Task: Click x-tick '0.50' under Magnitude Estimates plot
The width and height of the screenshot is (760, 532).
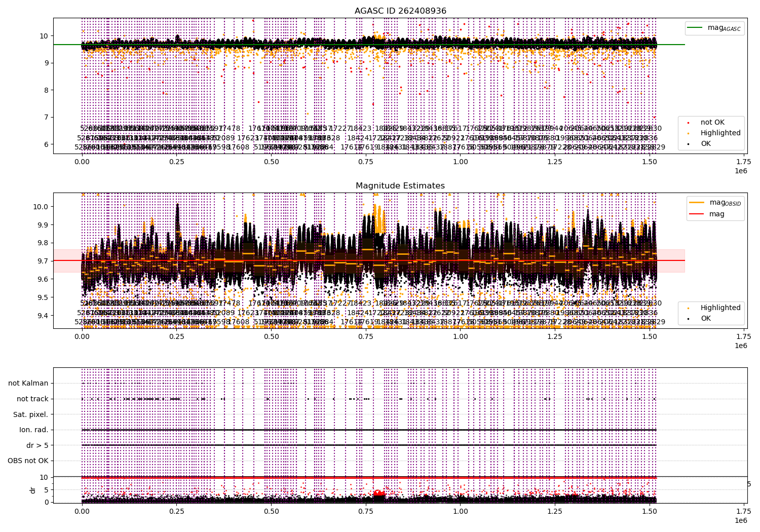Action: click(x=271, y=337)
